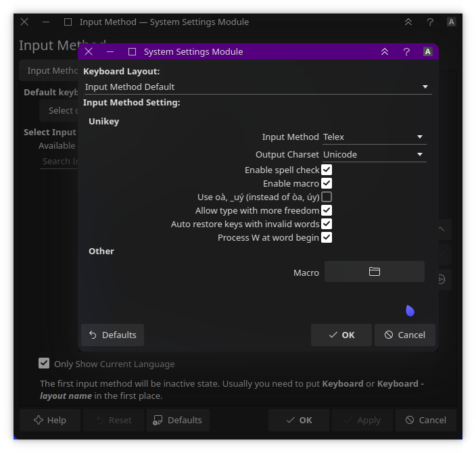Toggle Process W at word begin
Image resolution: width=476 pixels, height=453 pixels.
(327, 237)
